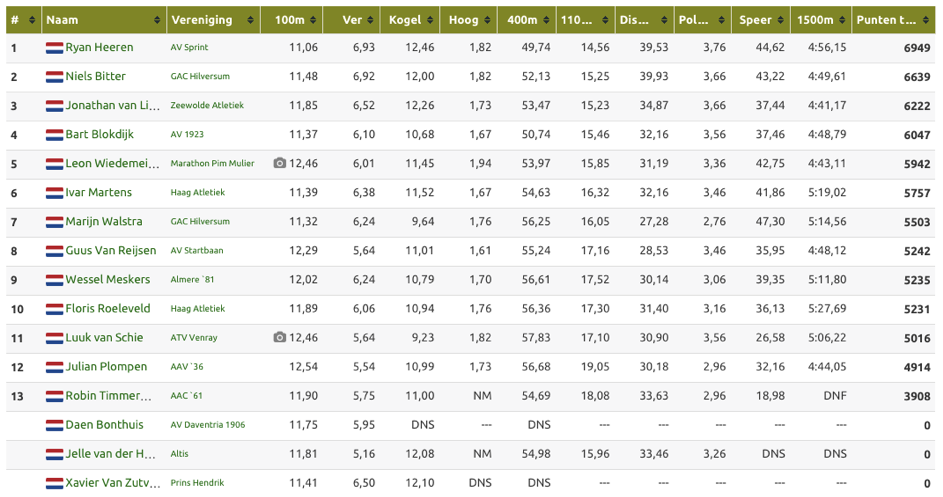Sort table by 100m column arrows

click(313, 20)
